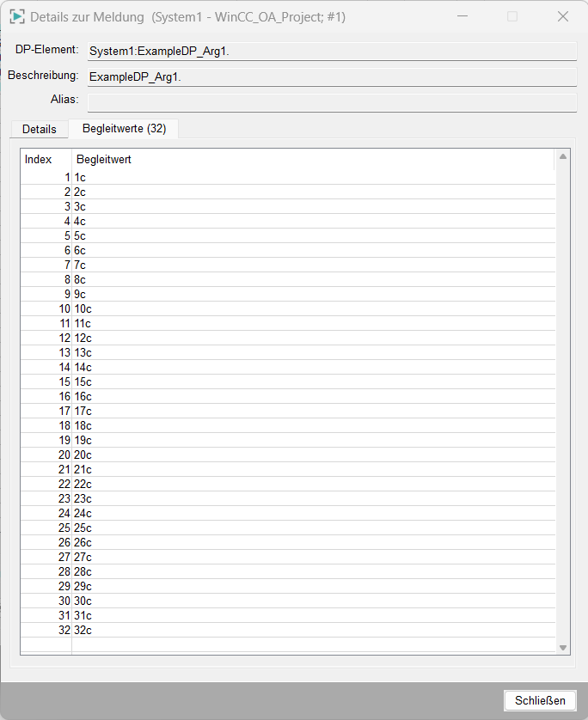Minimize the Details zur Meldung window

tap(462, 16)
